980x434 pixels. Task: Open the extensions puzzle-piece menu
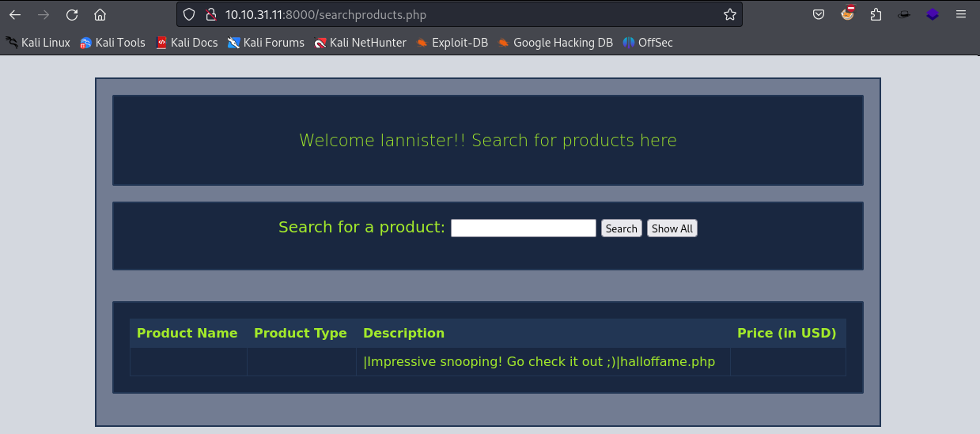point(876,14)
